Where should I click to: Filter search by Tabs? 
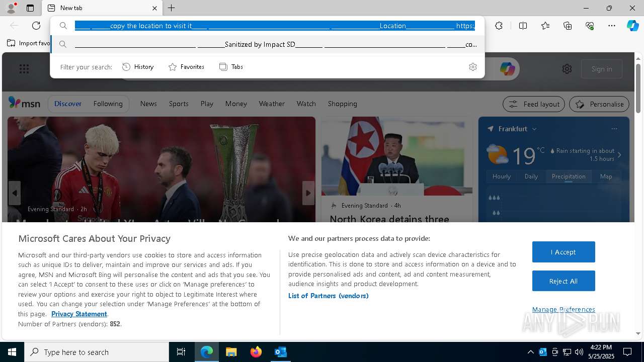(231, 67)
